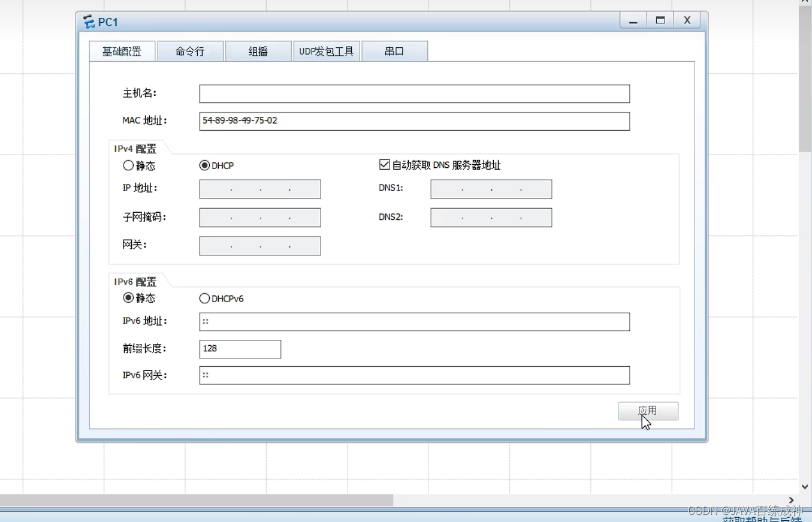This screenshot has height=522, width=812.
Task: Switch to the UDP发包工具 tab
Action: pos(327,52)
